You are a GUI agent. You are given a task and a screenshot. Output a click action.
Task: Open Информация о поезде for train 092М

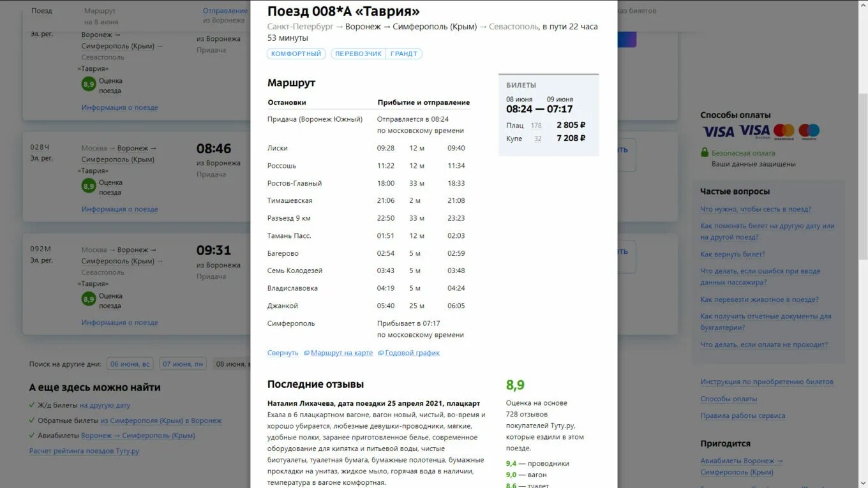click(x=119, y=323)
